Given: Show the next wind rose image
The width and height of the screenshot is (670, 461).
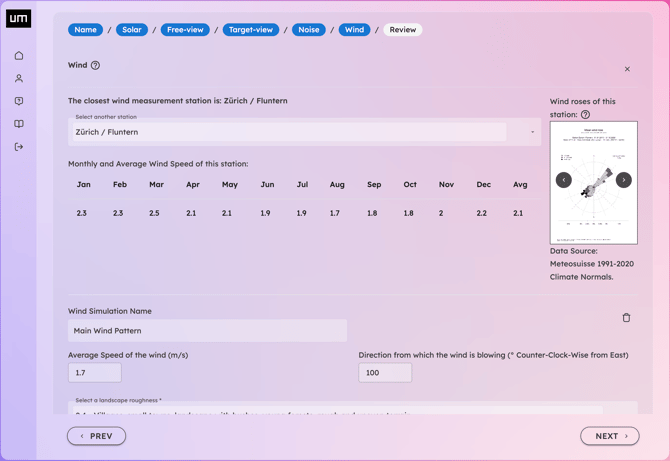Looking at the screenshot, I should pos(623,180).
